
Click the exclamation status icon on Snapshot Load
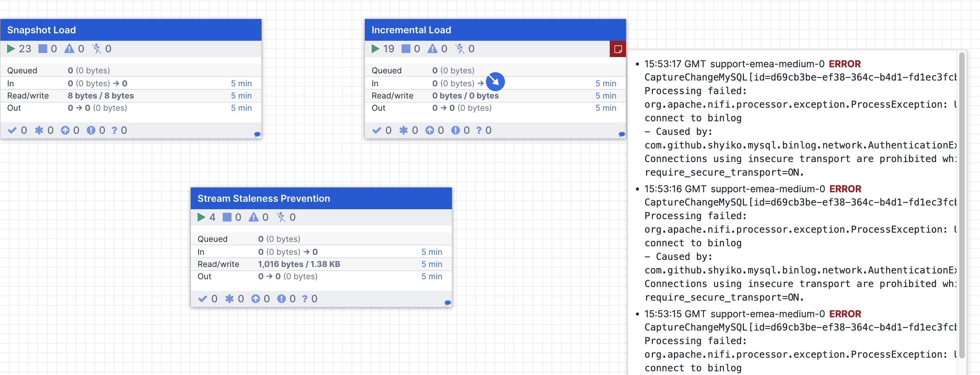pos(91,130)
